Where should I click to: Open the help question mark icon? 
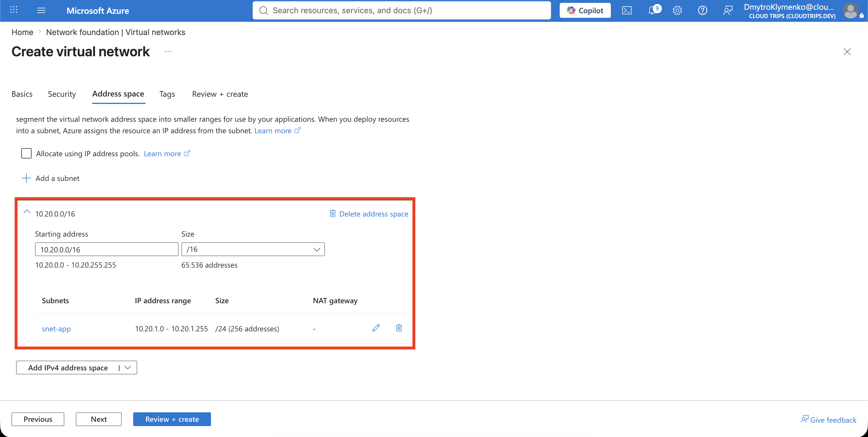pos(703,10)
